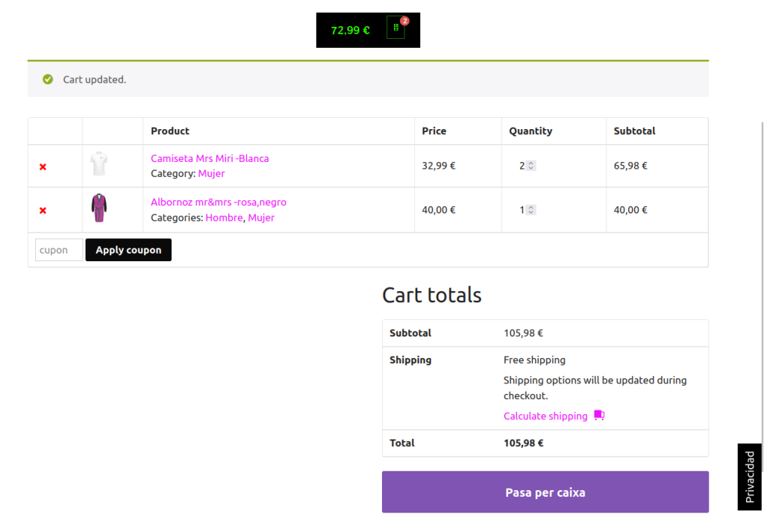Open the Privacidad side tab
The width and height of the screenshot is (764, 532).
[750, 477]
